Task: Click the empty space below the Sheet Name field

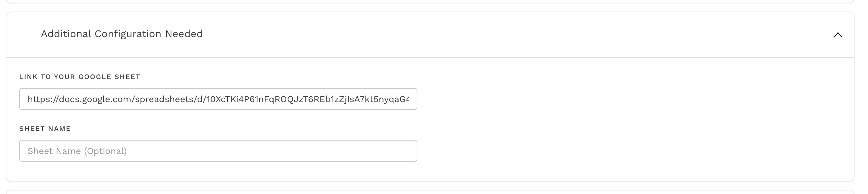Action: click(x=218, y=171)
